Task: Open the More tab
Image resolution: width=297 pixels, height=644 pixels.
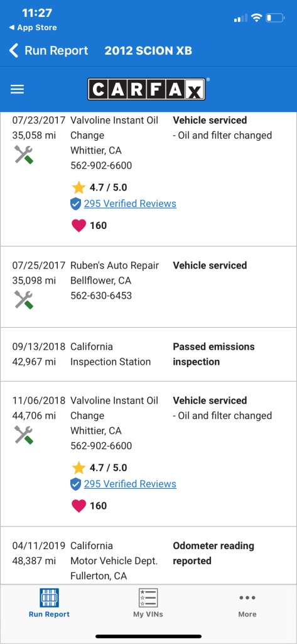Action: (247, 603)
